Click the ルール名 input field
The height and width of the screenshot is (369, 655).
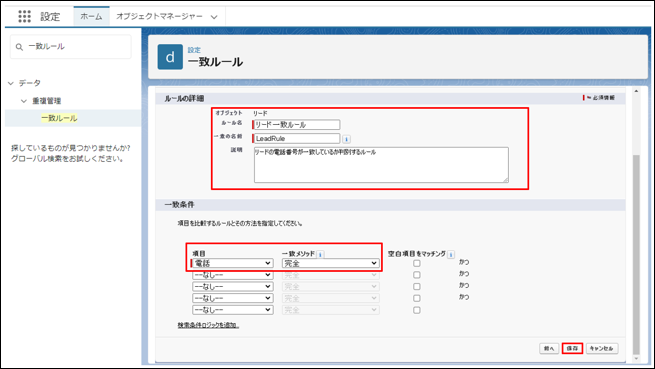(296, 125)
